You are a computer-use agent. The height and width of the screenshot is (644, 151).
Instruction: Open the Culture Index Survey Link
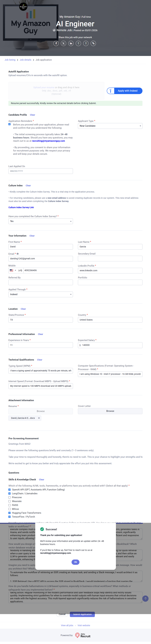[x=21, y=208]
